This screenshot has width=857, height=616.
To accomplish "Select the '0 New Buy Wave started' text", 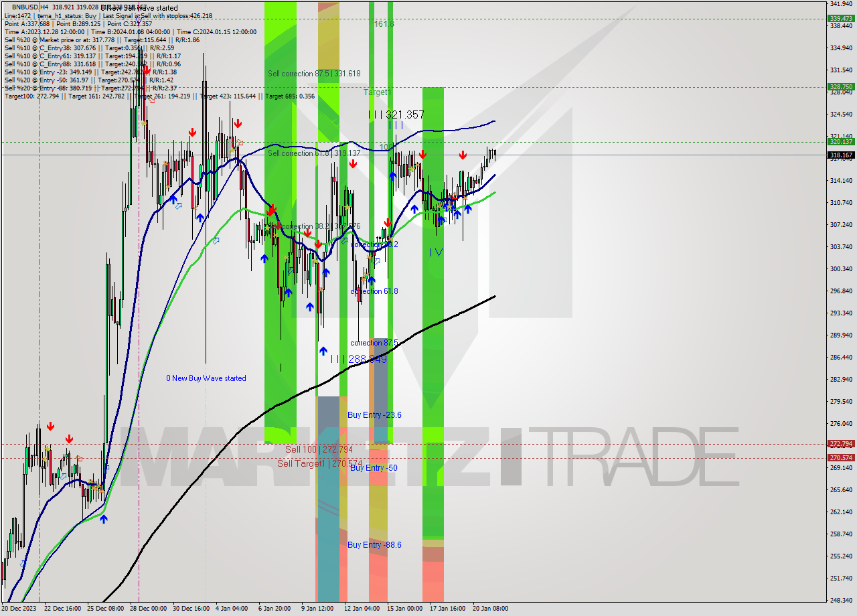I will [x=206, y=378].
